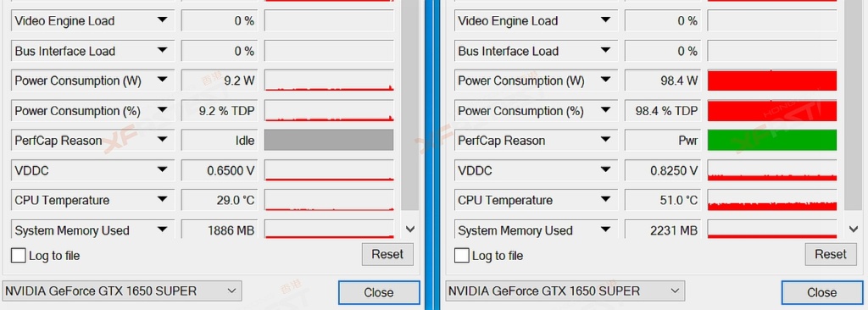868x310 pixels.
Task: Open System Memory Used dropdown in right panel
Action: coord(605,230)
